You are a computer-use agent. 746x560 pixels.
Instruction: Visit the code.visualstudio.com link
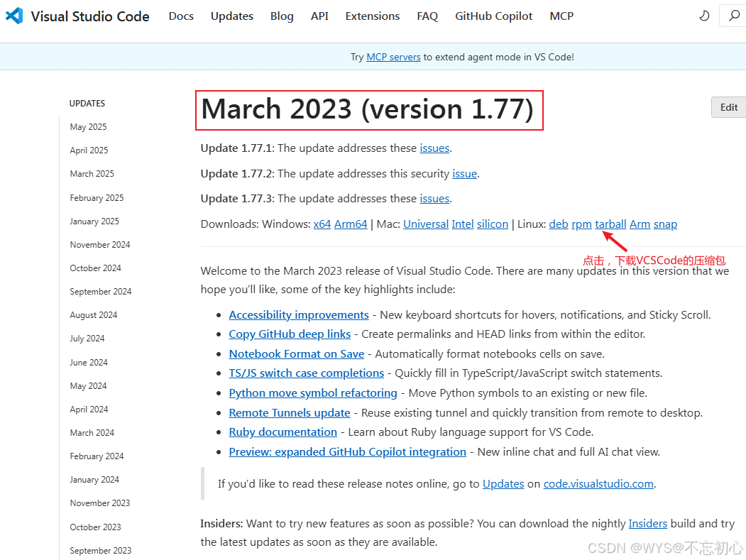click(x=598, y=484)
